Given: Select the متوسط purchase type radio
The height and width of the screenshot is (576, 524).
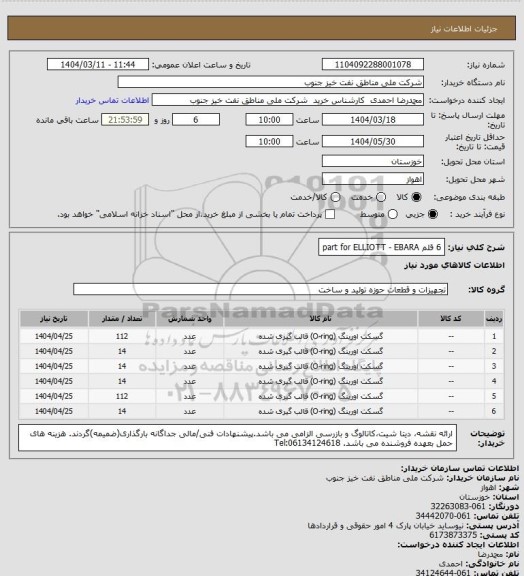Looking at the screenshot, I should (x=393, y=214).
